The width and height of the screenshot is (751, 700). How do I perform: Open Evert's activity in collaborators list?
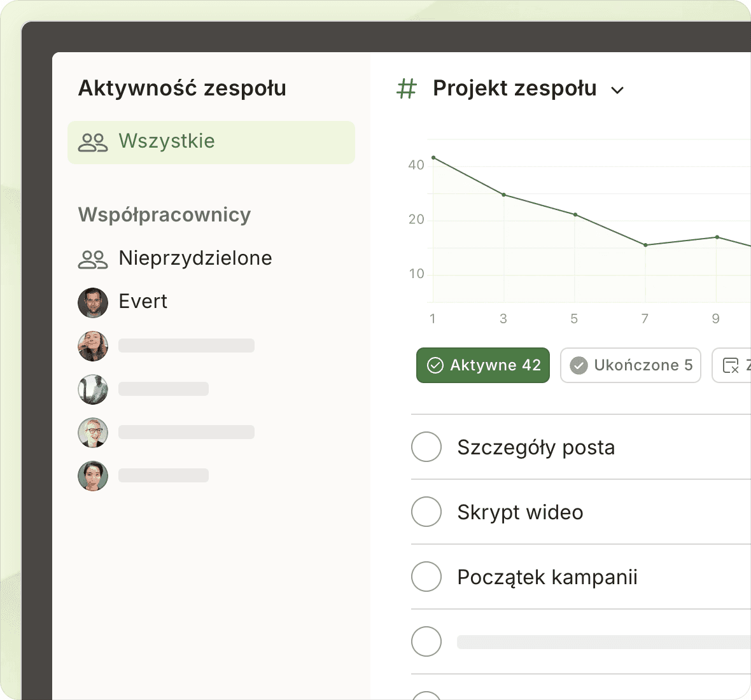pos(143,302)
